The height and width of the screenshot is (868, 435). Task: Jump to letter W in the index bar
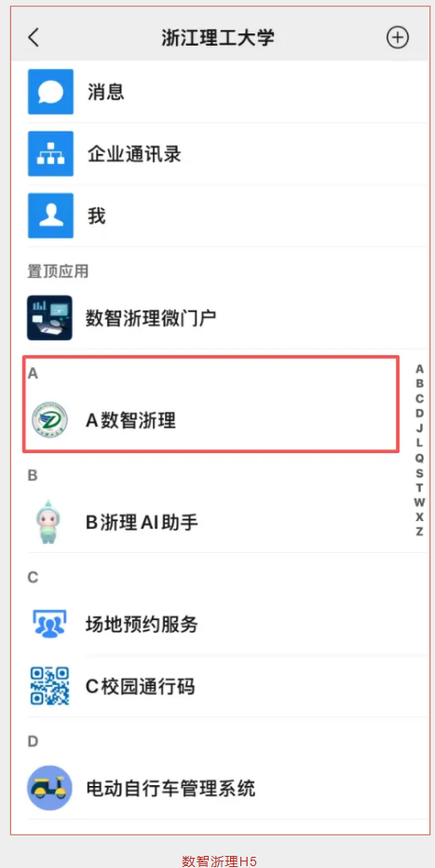point(419,503)
